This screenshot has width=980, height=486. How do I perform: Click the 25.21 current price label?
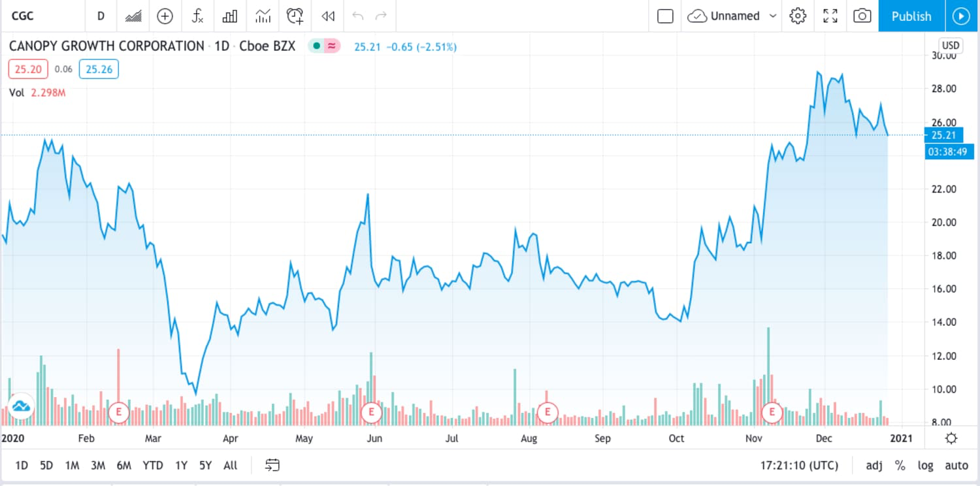pos(943,135)
